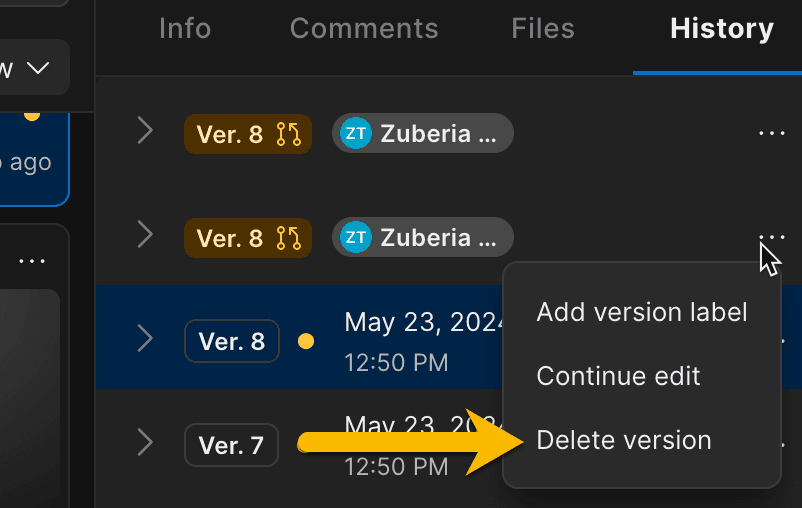Open the more options dots on the top Ver. 8 row

pos(771,133)
